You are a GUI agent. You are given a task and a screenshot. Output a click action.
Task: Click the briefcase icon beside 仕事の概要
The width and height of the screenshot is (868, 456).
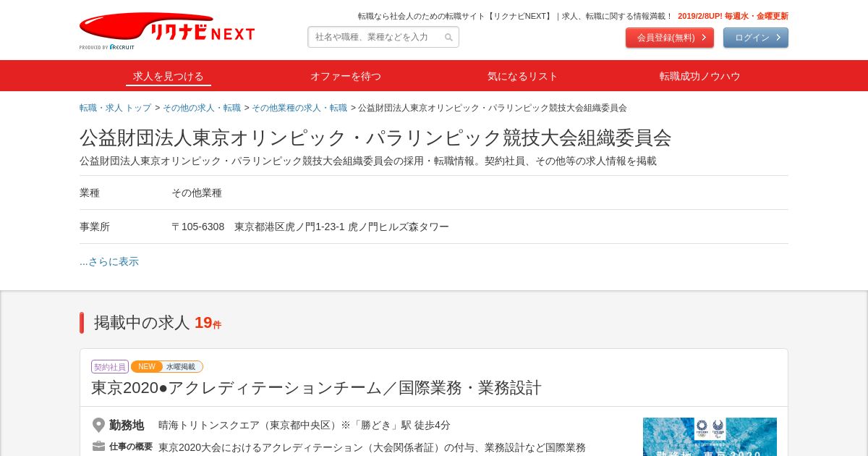98,447
